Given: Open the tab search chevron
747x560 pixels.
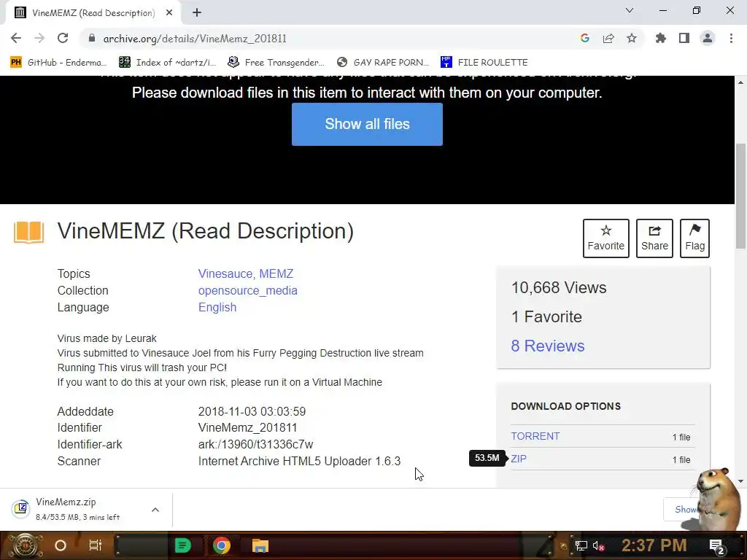Looking at the screenshot, I should 630,10.
